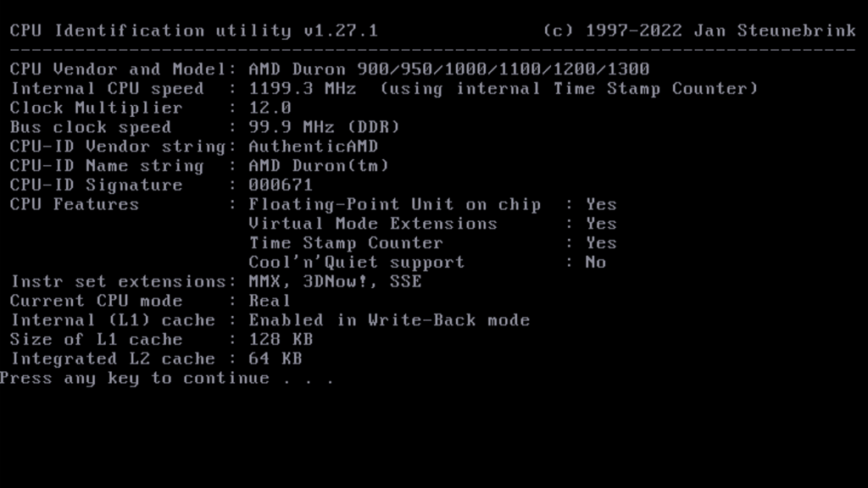
Task: Click the Clock Multiplier value 12.0
Action: pyautogui.click(x=270, y=108)
